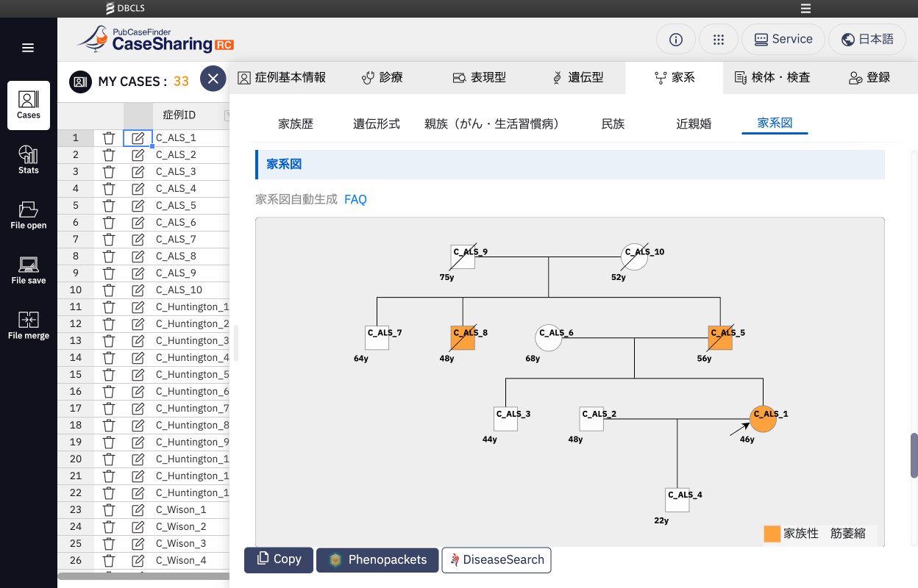
Task: Open the Stats view
Action: [x=29, y=159]
